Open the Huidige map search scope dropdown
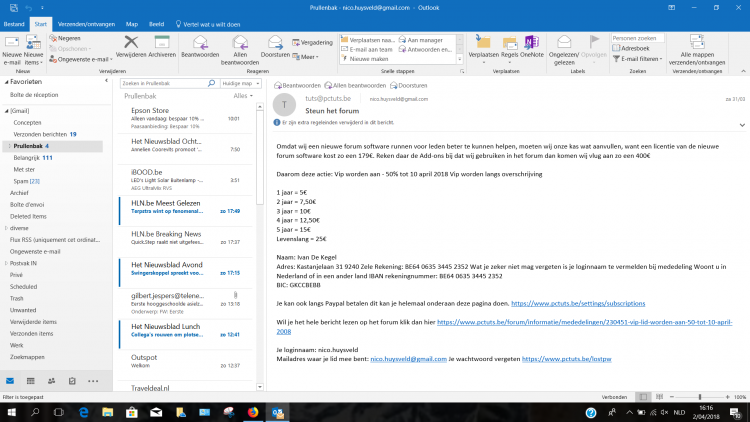750x422 pixels. 241,84
